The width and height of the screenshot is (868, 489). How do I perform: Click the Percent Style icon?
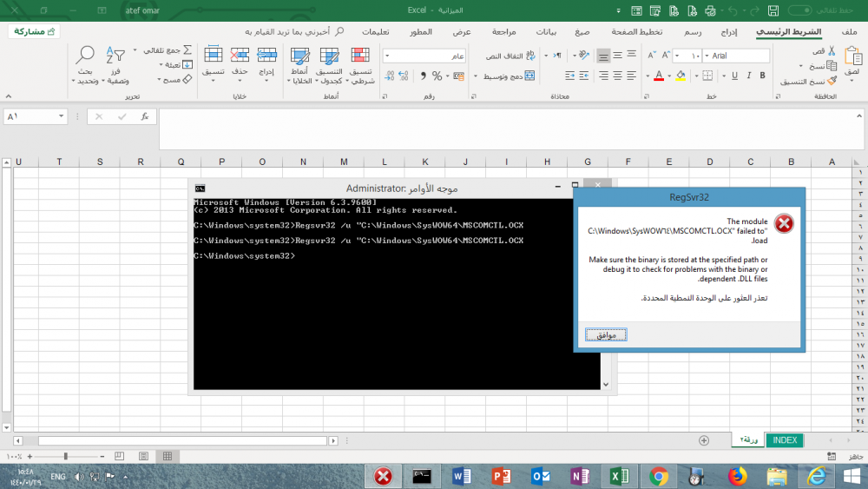[437, 76]
